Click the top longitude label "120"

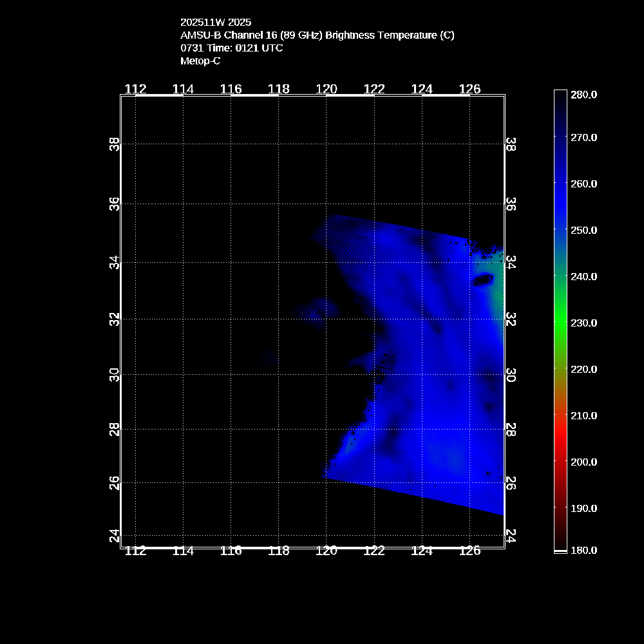coord(326,89)
